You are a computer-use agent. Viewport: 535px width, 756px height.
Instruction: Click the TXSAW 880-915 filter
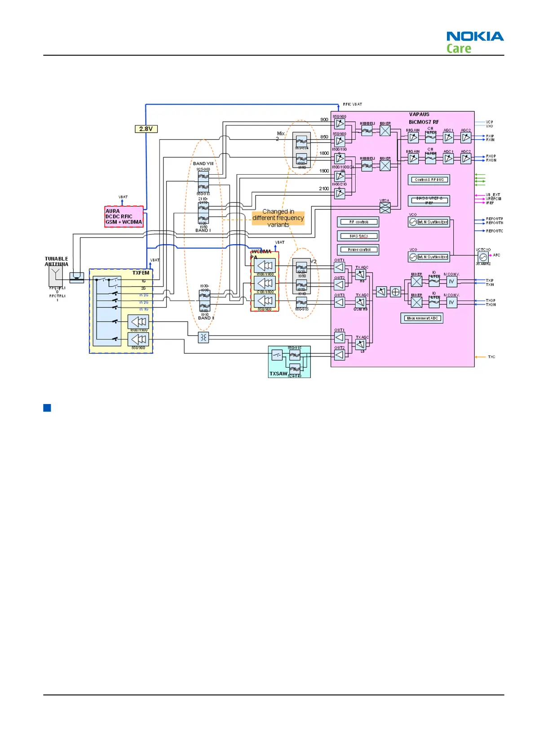point(295,355)
